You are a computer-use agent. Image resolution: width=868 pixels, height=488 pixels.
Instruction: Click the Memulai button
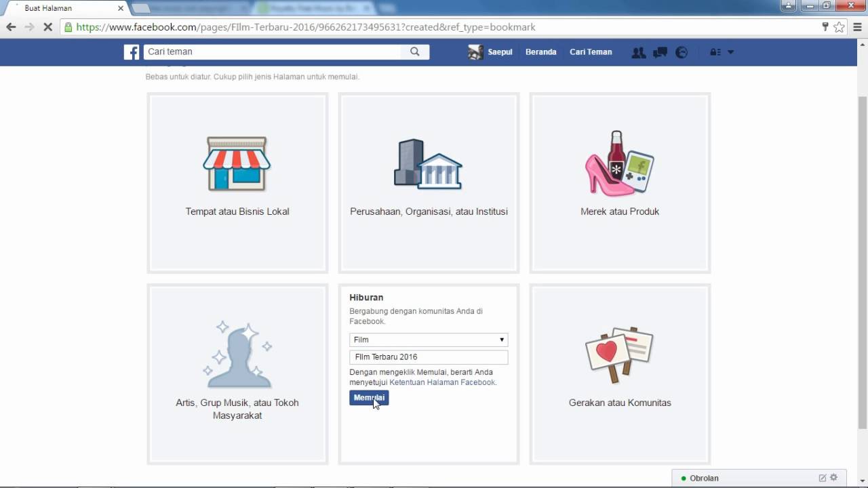click(x=369, y=398)
